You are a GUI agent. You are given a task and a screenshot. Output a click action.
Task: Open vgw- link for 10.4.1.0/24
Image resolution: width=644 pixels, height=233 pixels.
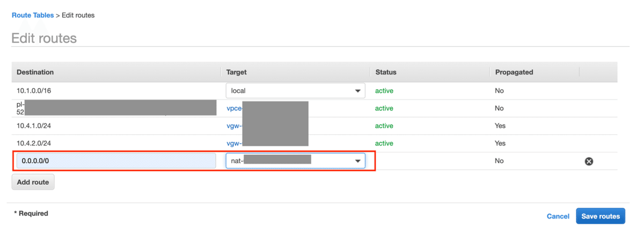point(234,126)
